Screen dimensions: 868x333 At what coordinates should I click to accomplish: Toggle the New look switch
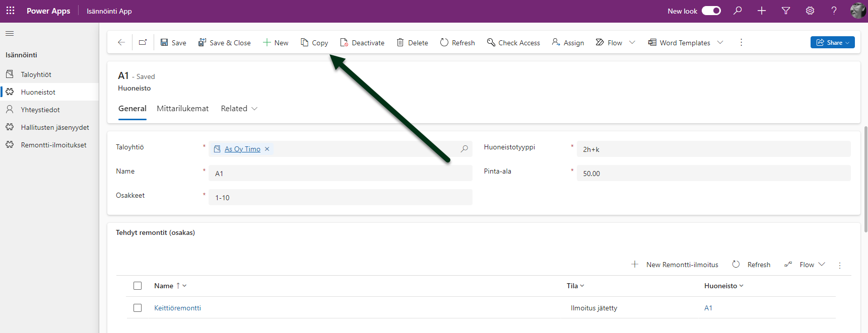point(711,11)
